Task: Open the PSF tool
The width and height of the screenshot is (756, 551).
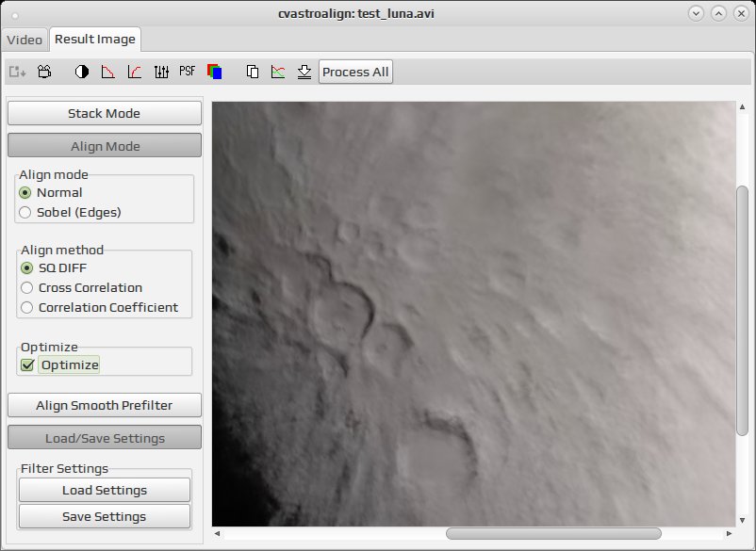Action: point(187,72)
